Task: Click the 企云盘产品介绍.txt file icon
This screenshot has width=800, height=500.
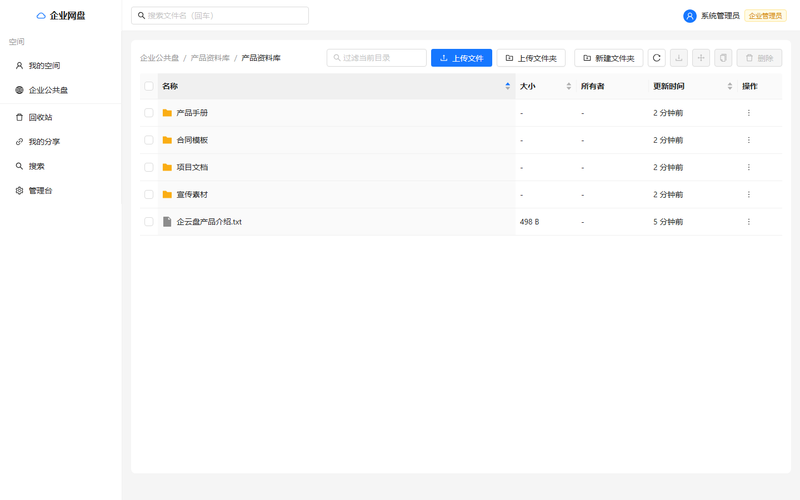Action: pos(167,221)
